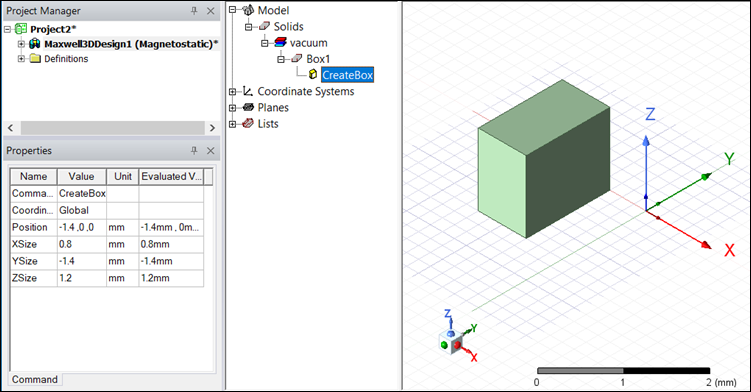751x392 pixels.
Task: Select Box1 in the model tree
Action: (318, 59)
